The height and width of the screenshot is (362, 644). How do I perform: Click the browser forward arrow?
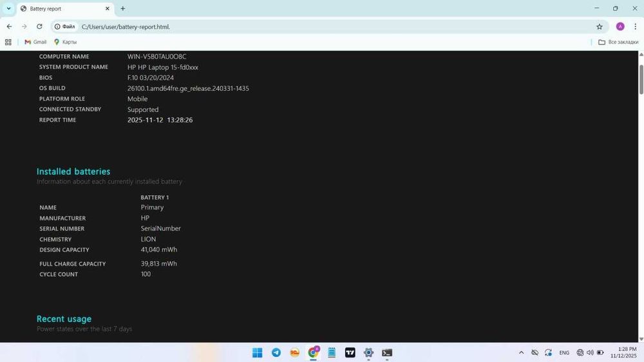[24, 26]
